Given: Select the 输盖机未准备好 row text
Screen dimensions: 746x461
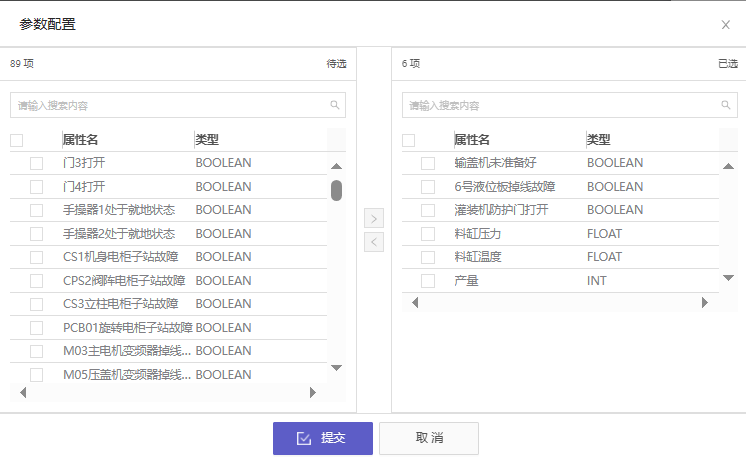Looking at the screenshot, I should pos(495,163).
